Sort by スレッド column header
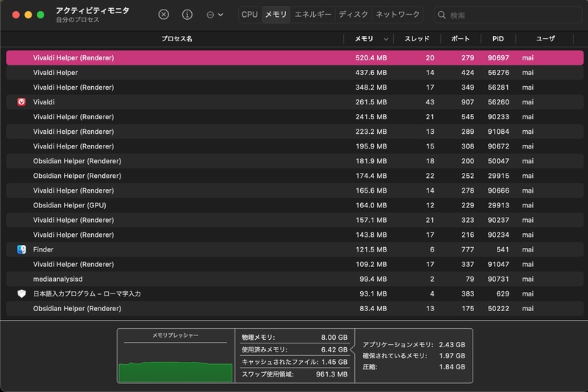 pyautogui.click(x=417, y=39)
